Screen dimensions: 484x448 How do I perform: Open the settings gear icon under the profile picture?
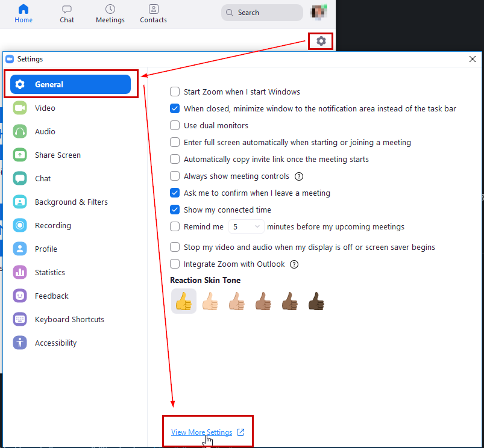[321, 41]
